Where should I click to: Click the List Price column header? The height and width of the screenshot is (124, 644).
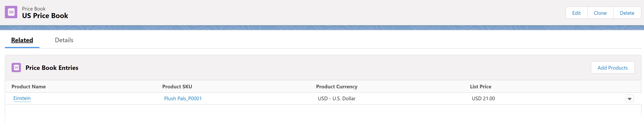coord(480,87)
